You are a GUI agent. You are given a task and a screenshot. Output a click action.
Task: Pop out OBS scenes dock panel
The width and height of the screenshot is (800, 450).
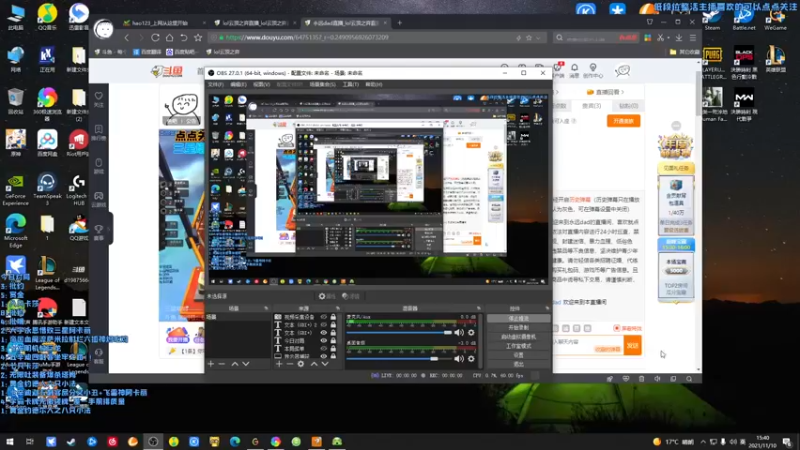coord(266,308)
